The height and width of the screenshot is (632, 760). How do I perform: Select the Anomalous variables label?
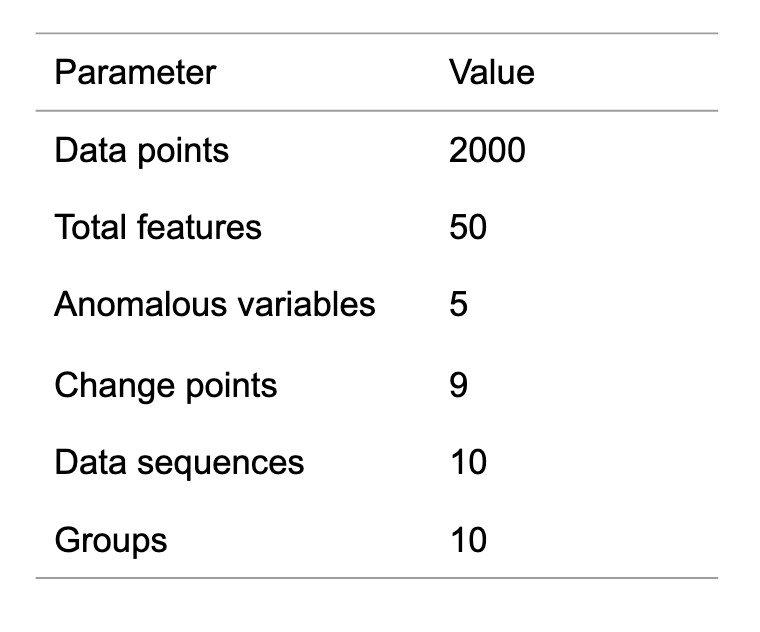click(215, 304)
